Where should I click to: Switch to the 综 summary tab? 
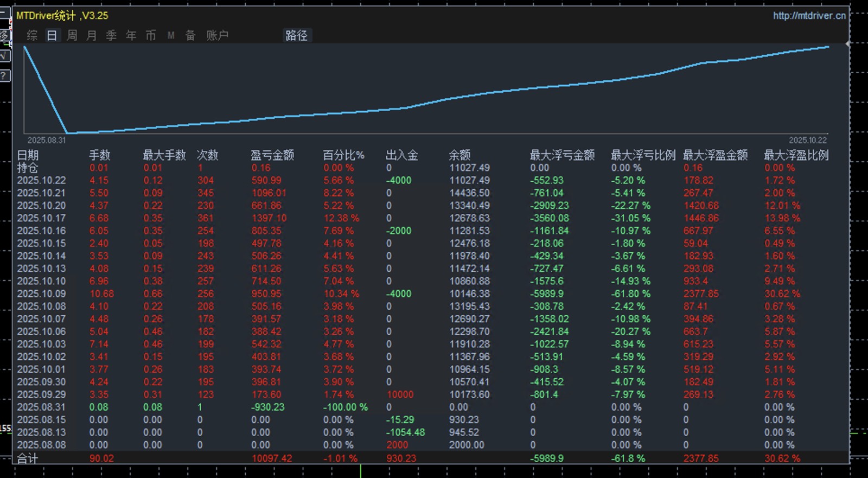point(32,36)
